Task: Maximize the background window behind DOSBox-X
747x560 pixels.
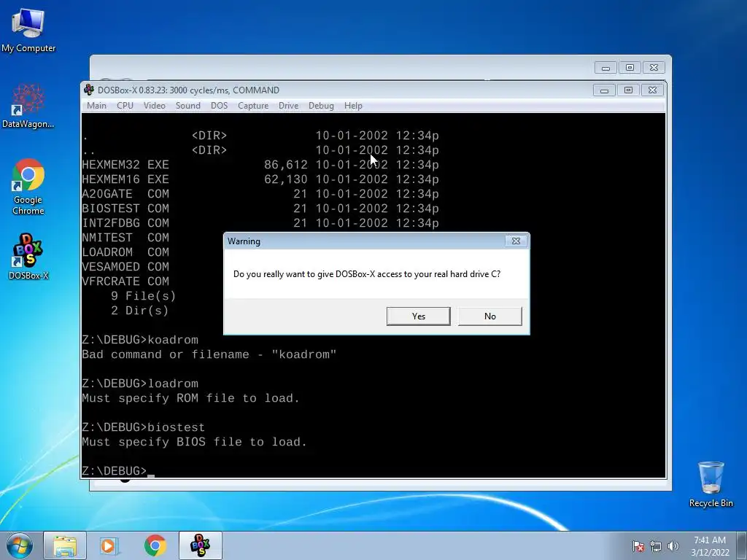Action: click(x=630, y=68)
